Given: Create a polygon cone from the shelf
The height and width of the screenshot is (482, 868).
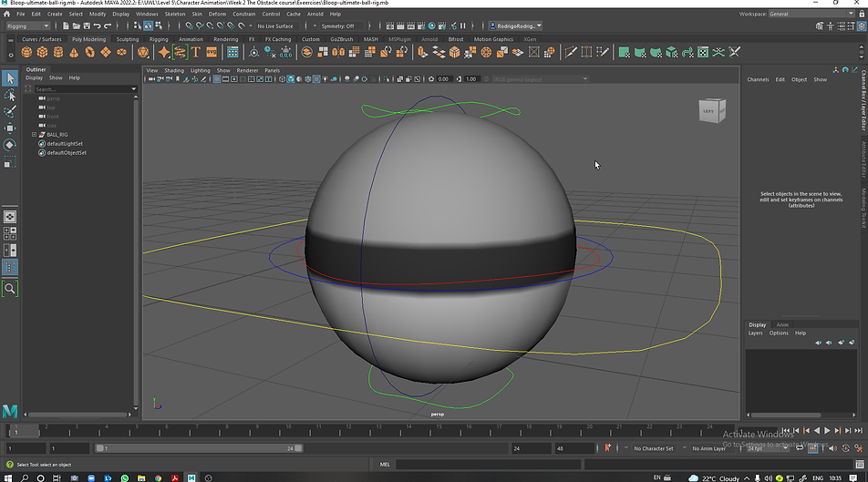Looking at the screenshot, I should tap(74, 52).
